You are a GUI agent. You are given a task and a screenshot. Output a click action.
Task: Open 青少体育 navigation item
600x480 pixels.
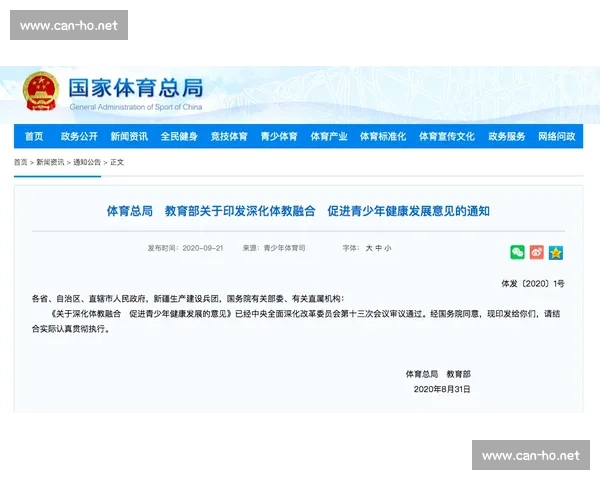(x=279, y=136)
